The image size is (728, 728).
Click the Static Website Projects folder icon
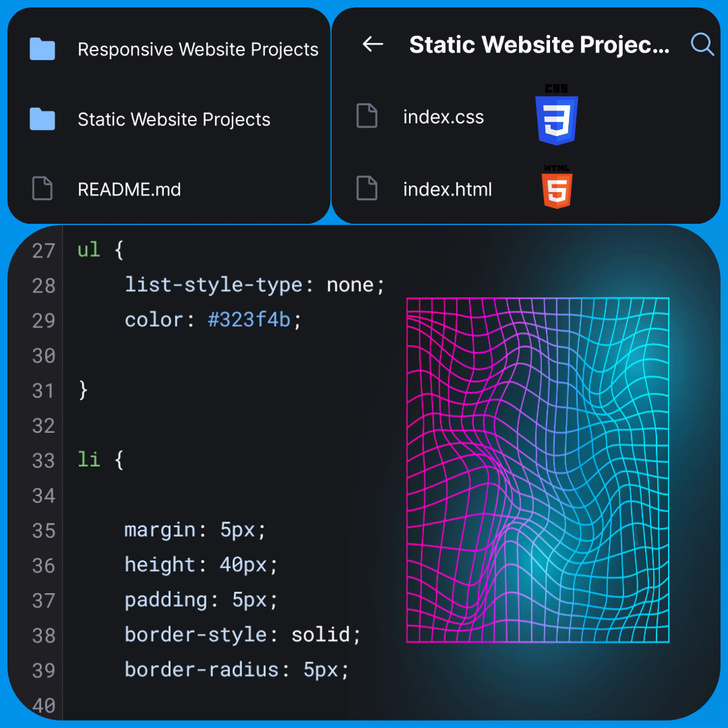click(x=42, y=119)
